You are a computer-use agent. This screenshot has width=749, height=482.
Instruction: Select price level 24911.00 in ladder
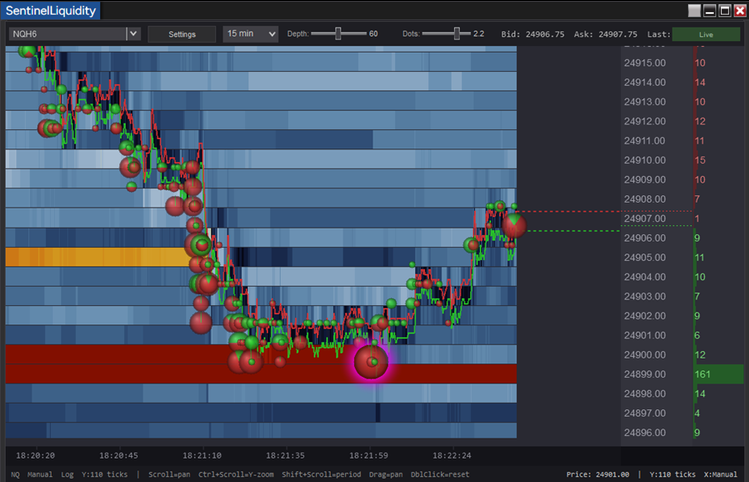point(644,141)
